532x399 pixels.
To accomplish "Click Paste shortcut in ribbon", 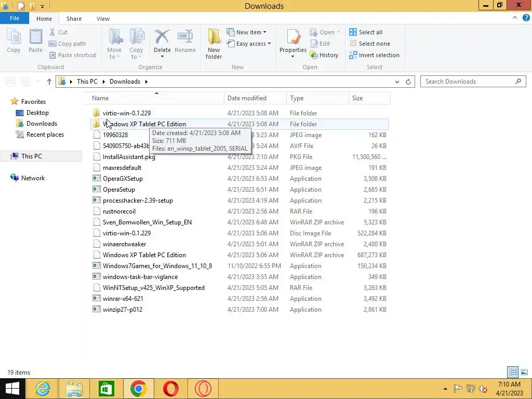I will (x=73, y=55).
